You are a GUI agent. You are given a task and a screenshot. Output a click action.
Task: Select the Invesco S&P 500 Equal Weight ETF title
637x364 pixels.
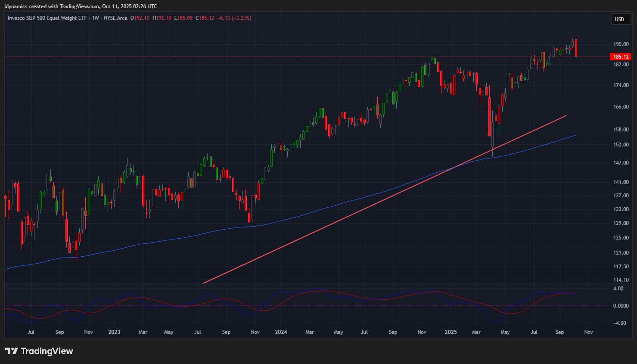point(47,18)
